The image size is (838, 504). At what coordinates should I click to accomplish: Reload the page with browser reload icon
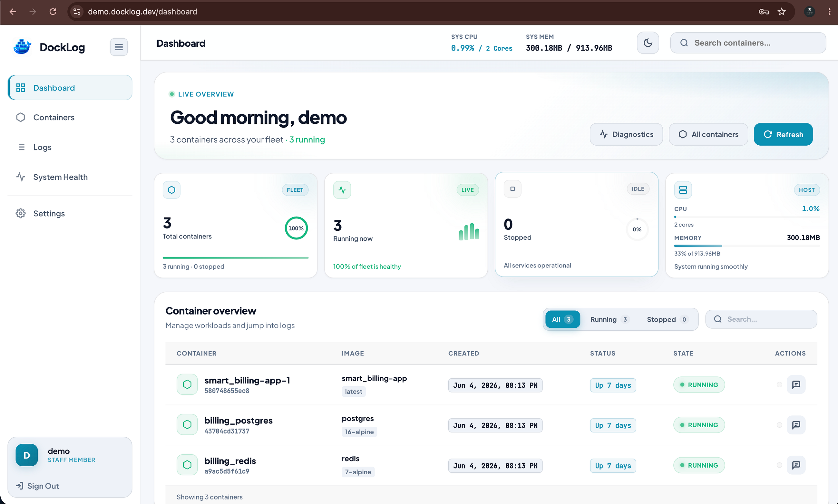click(53, 12)
